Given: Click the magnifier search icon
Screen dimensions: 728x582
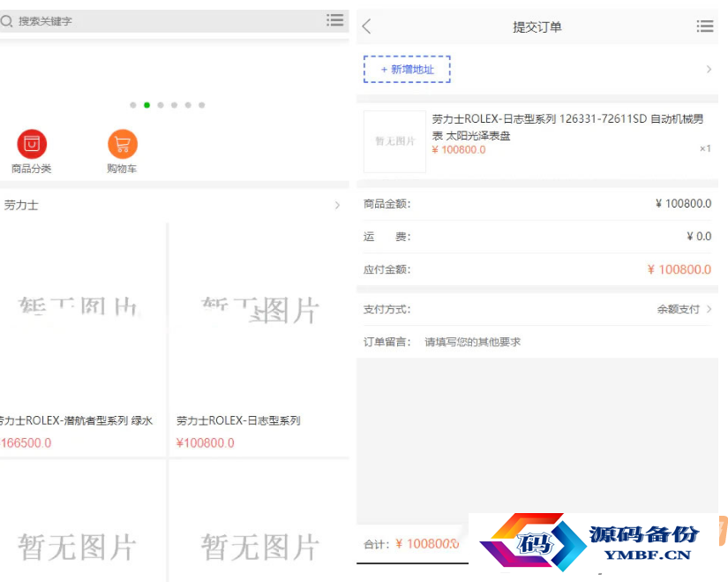Looking at the screenshot, I should (x=6, y=21).
